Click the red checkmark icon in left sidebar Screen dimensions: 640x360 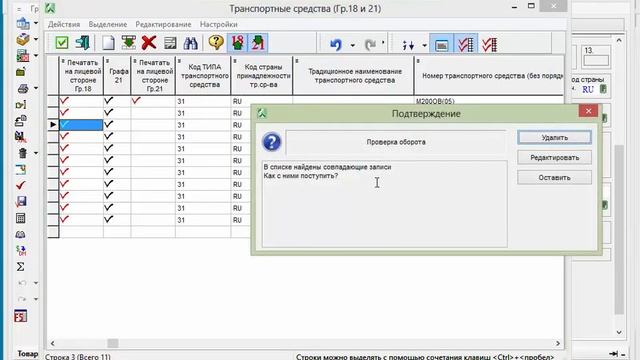(21, 185)
